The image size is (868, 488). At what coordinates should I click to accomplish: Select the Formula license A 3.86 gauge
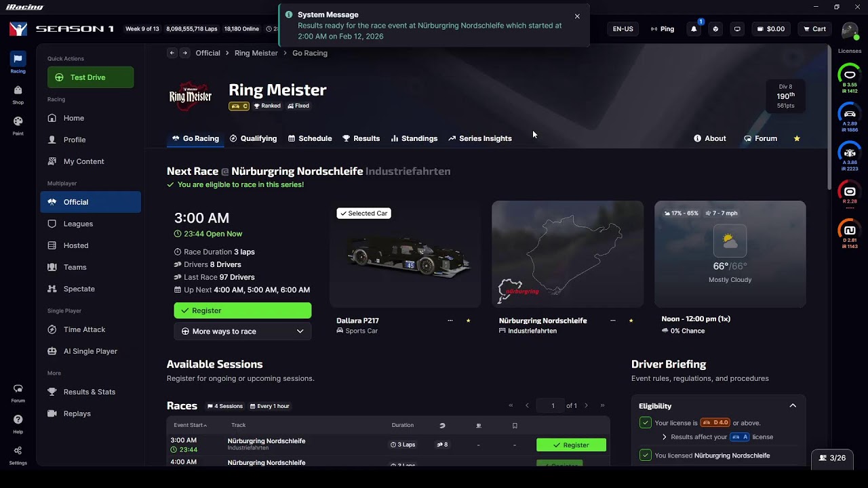tap(850, 156)
